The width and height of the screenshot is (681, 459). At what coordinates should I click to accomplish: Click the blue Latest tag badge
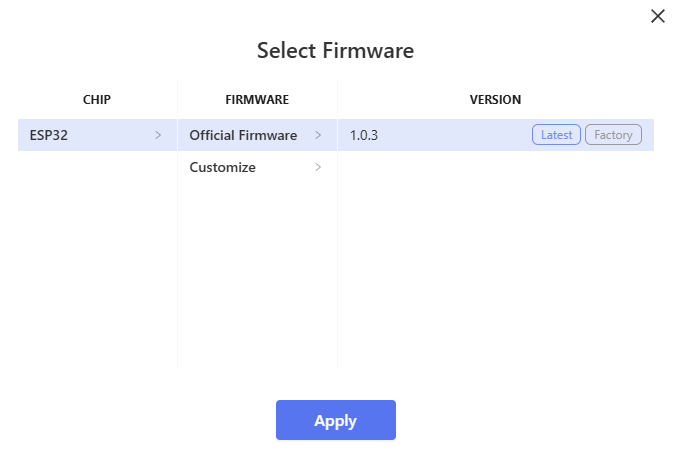coord(556,135)
